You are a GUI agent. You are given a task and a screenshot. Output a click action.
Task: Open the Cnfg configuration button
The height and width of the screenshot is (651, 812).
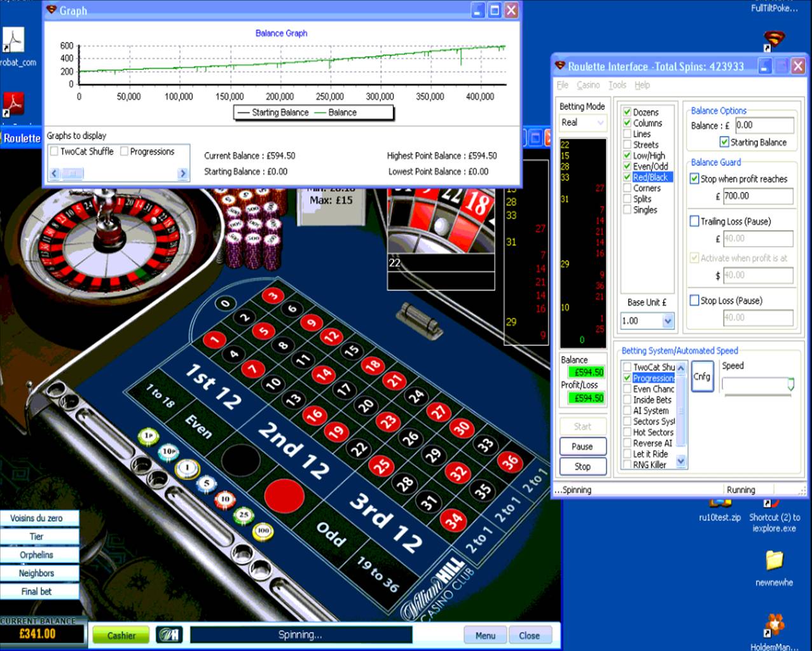702,376
